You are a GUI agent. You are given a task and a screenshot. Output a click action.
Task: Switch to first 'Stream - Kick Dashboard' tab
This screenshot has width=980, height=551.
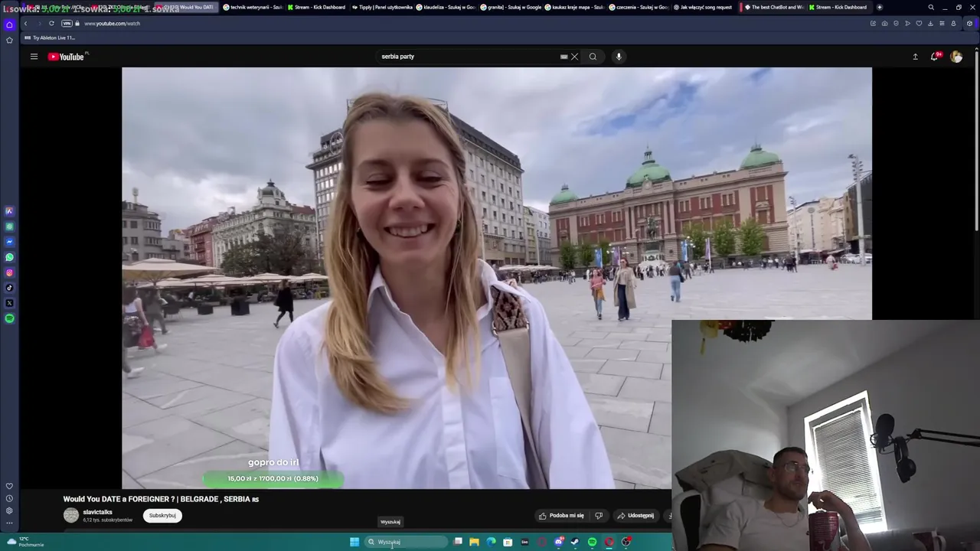coord(316,7)
